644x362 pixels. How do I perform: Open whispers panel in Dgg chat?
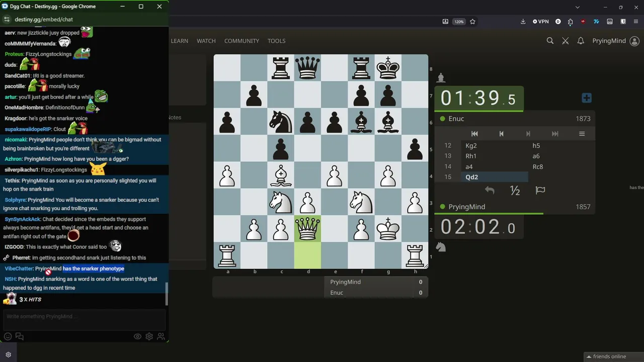click(x=20, y=336)
